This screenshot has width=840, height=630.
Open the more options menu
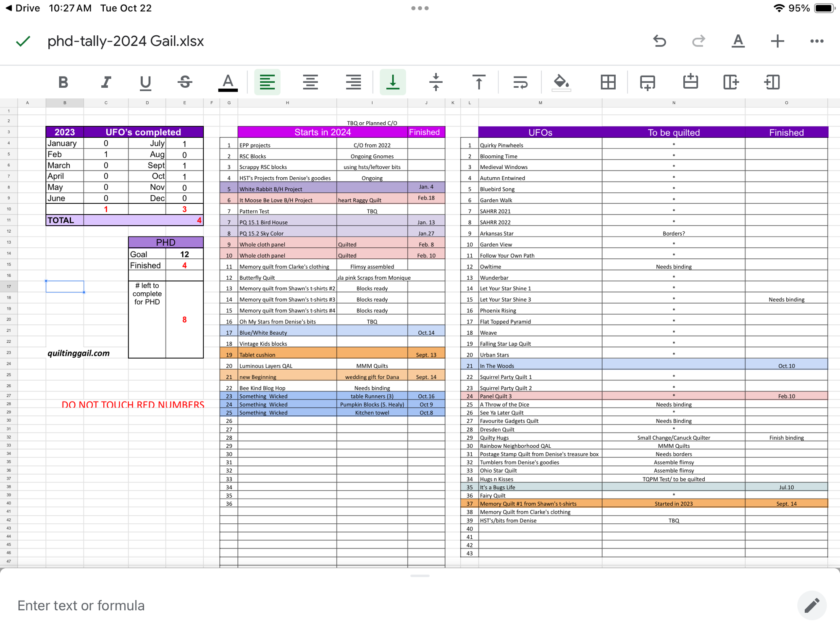(817, 41)
